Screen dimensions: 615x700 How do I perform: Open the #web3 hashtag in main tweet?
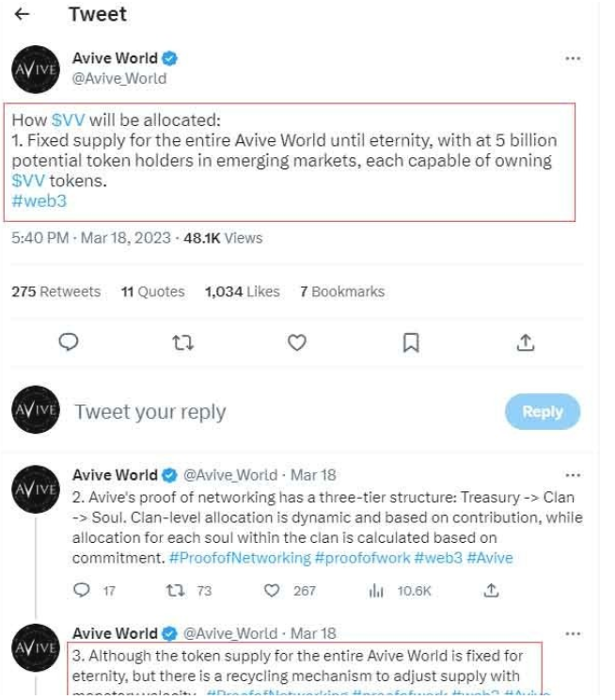point(39,200)
